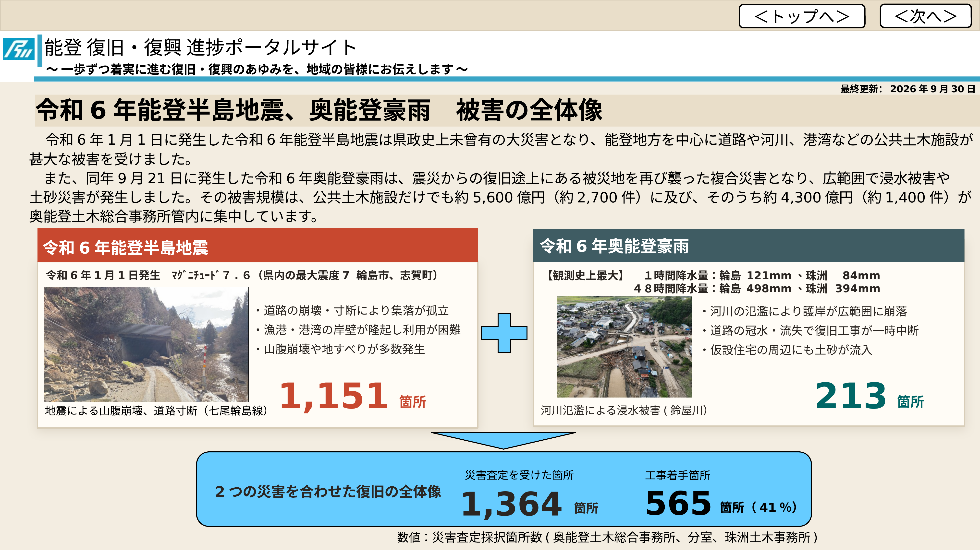This screenshot has width=980, height=551.
Task: Click bullet 漁港・港湾の岸壁が隆起し利用が困難
Action: [358, 330]
